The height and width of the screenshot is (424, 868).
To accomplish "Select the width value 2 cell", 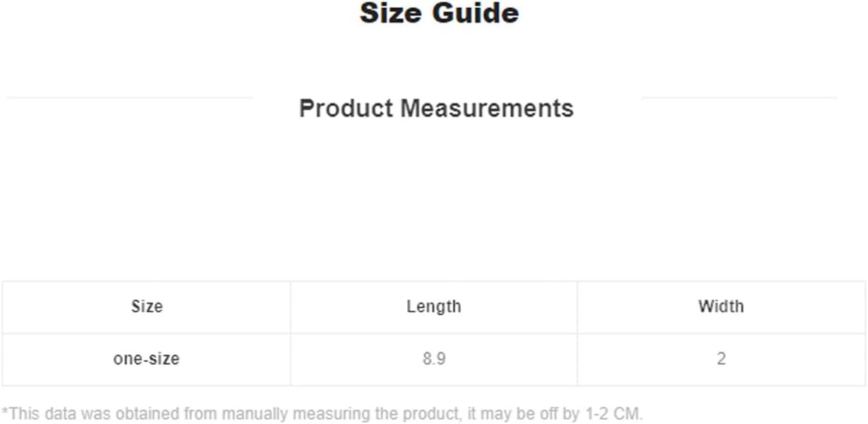I will point(721,359).
